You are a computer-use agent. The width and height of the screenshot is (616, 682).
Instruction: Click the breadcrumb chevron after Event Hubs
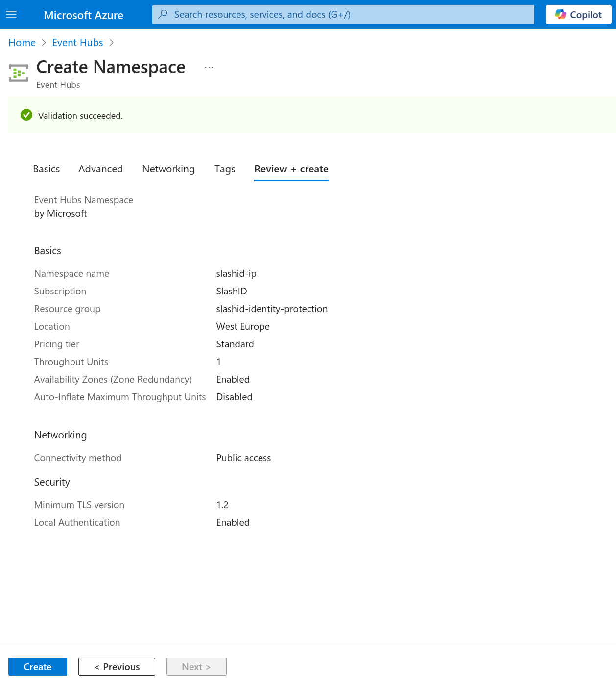click(x=111, y=43)
